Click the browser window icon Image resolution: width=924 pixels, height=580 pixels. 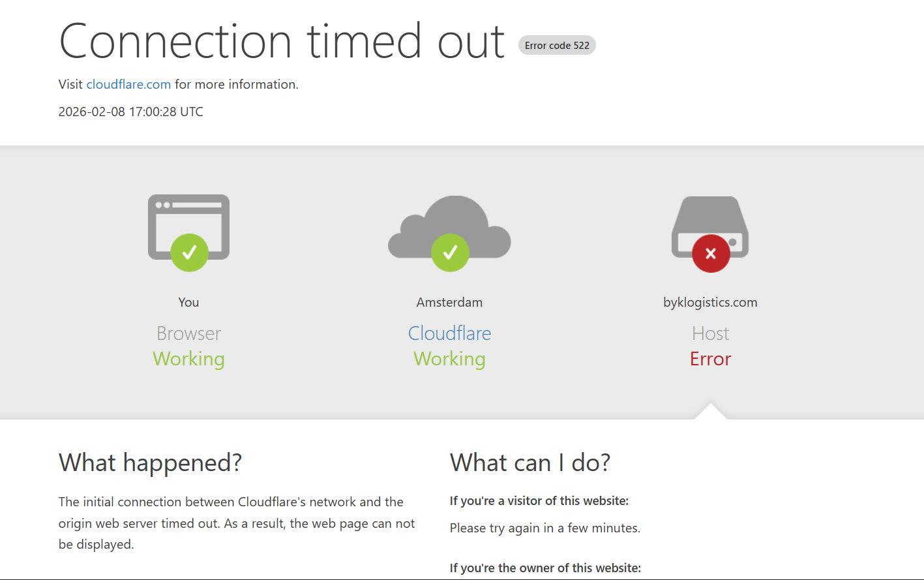188,227
